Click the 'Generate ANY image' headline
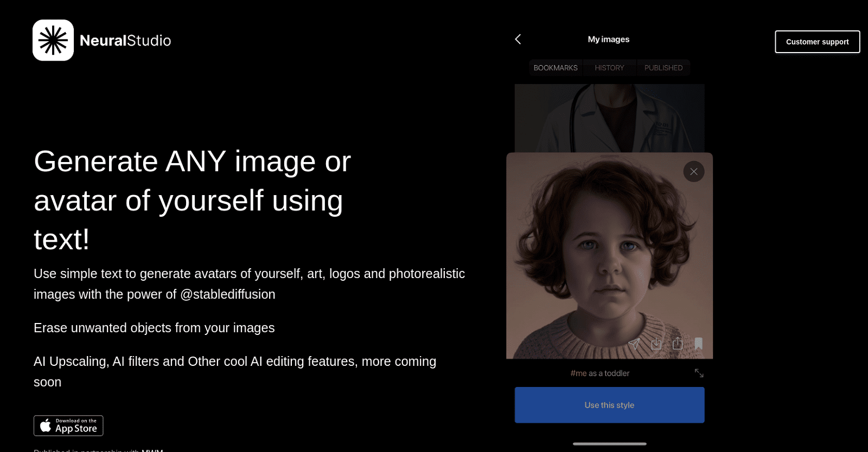Viewport: 868px width, 452px height. (193, 200)
